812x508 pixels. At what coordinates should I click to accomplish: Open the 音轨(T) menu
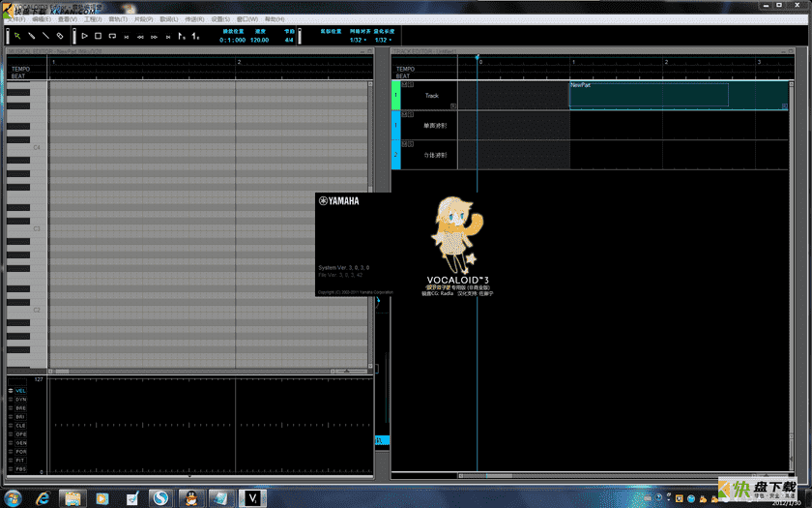click(x=118, y=19)
